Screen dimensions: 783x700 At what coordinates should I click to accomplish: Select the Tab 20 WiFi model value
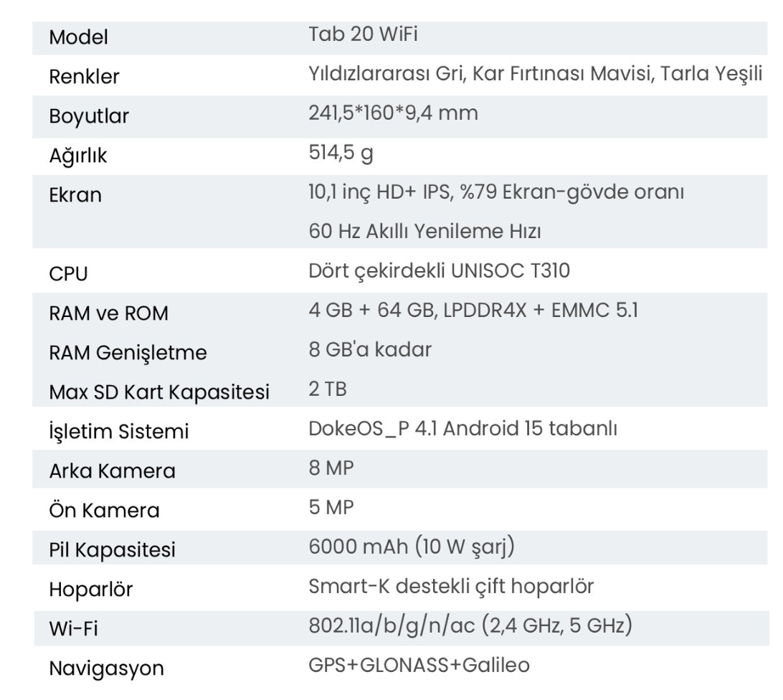point(363,34)
